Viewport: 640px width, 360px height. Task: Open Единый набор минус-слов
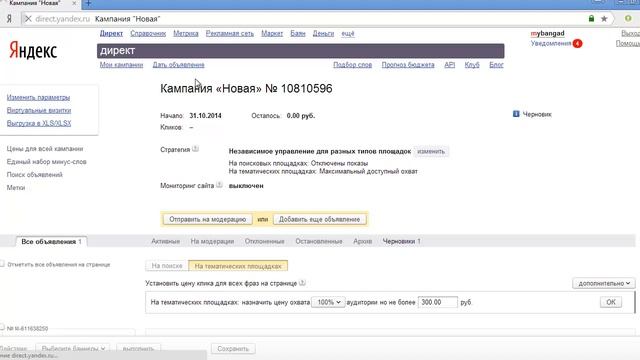pyautogui.click(x=47, y=162)
